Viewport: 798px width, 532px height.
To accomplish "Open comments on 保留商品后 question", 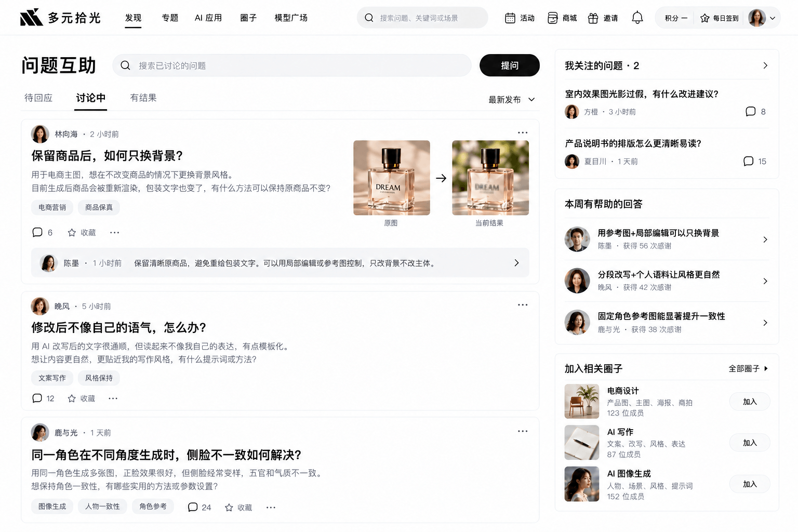I will (37, 232).
